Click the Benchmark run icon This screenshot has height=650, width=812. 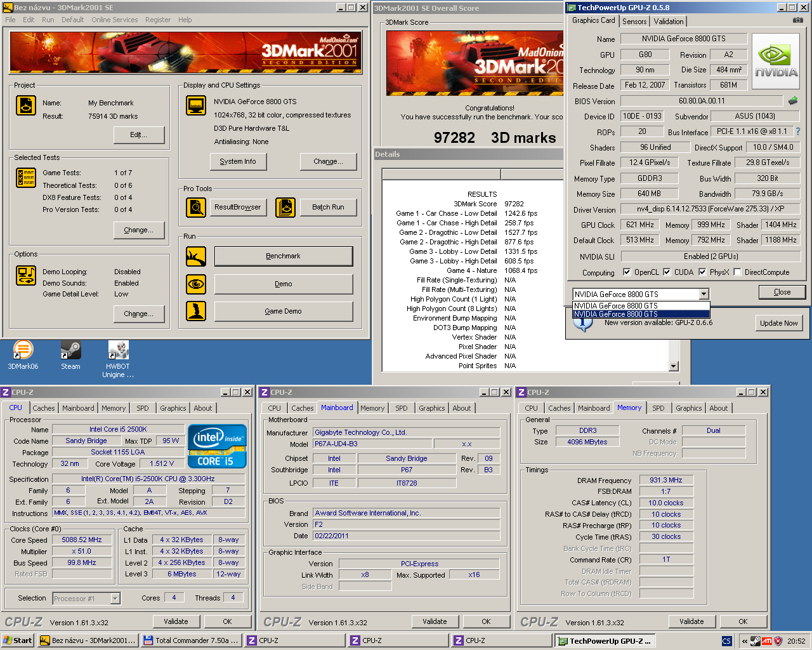[196, 256]
